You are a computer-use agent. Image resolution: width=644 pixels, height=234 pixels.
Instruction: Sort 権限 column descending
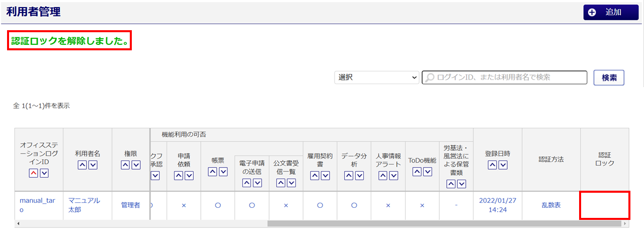tap(136, 165)
